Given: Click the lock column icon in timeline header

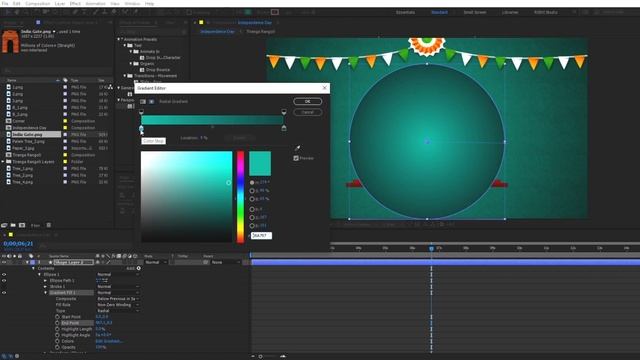Looking at the screenshot, I should coord(20,256).
